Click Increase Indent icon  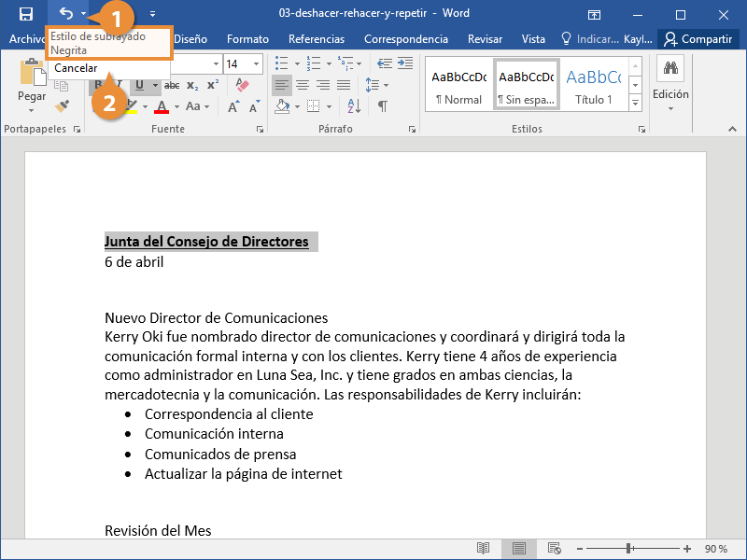[x=405, y=63]
